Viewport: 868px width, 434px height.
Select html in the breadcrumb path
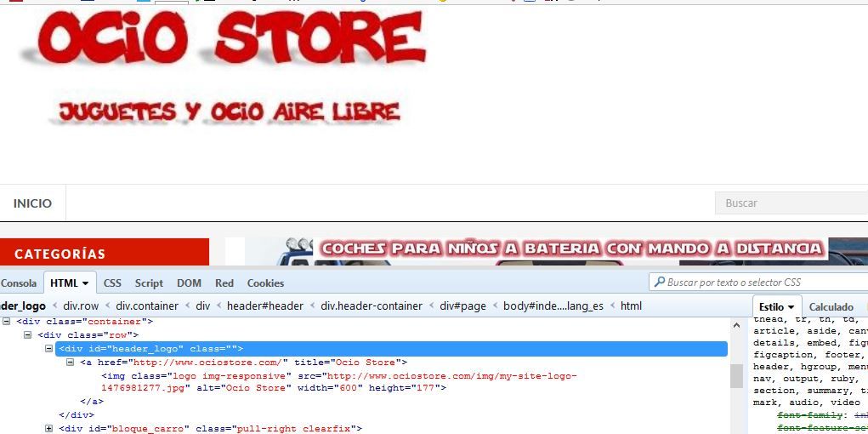point(631,306)
